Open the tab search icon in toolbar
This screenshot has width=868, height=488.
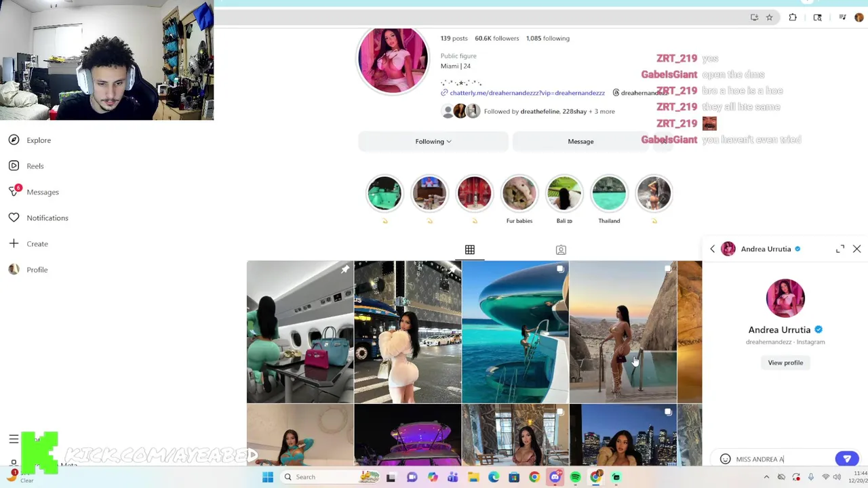(817, 18)
